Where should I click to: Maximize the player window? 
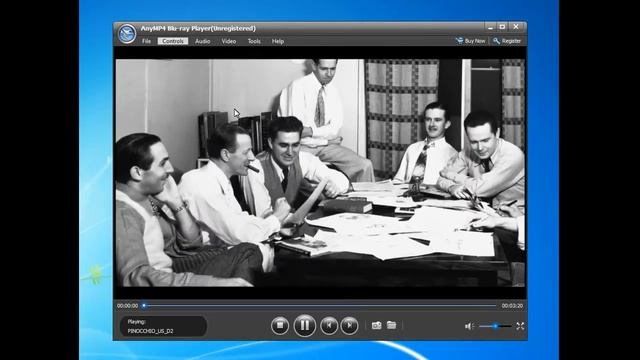pyautogui.click(x=502, y=27)
